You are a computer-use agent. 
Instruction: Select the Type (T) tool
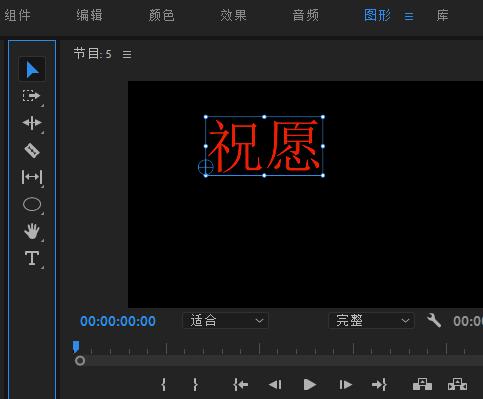[32, 258]
